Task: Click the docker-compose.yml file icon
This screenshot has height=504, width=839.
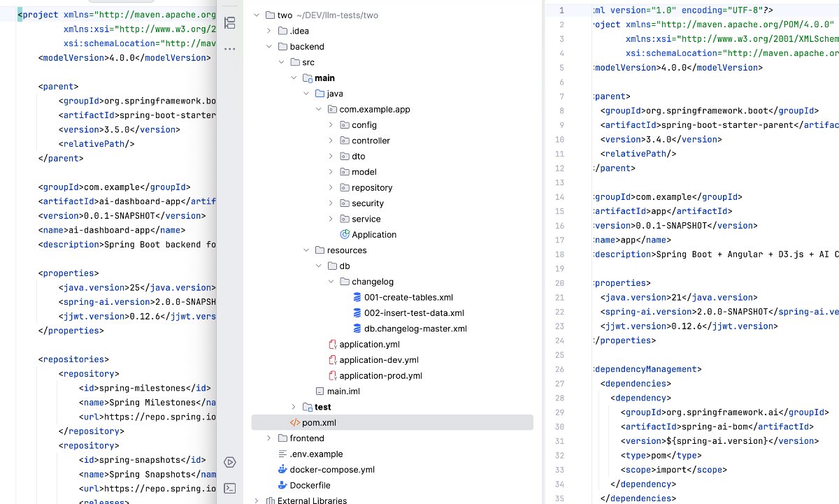Action: click(282, 470)
